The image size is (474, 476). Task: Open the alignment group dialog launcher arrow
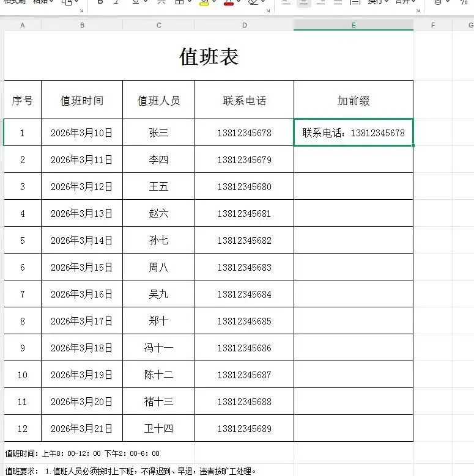click(x=418, y=10)
